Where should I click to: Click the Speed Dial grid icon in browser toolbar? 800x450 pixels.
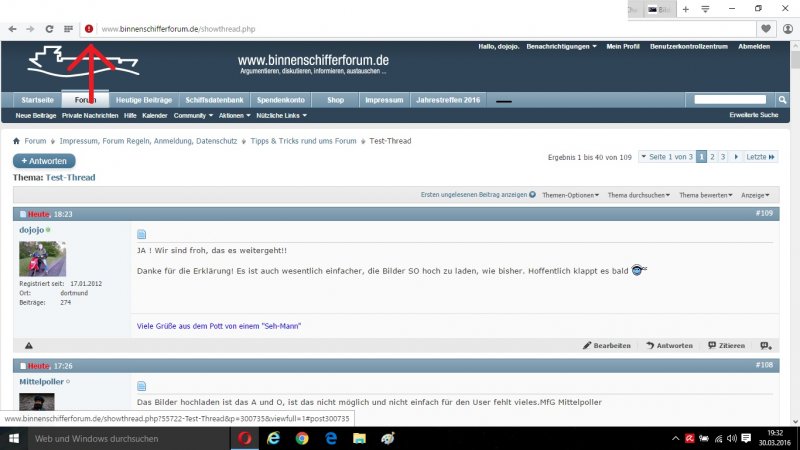point(68,29)
